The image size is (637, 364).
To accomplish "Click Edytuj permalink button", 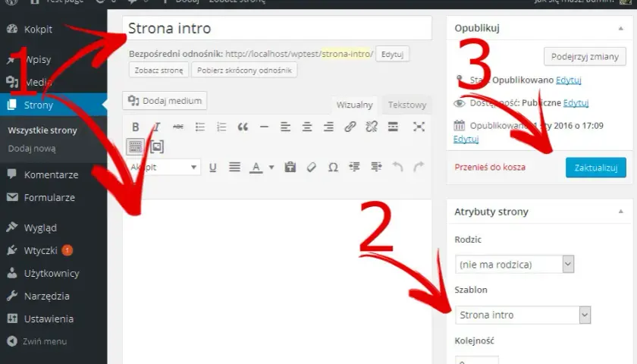I will coord(392,54).
